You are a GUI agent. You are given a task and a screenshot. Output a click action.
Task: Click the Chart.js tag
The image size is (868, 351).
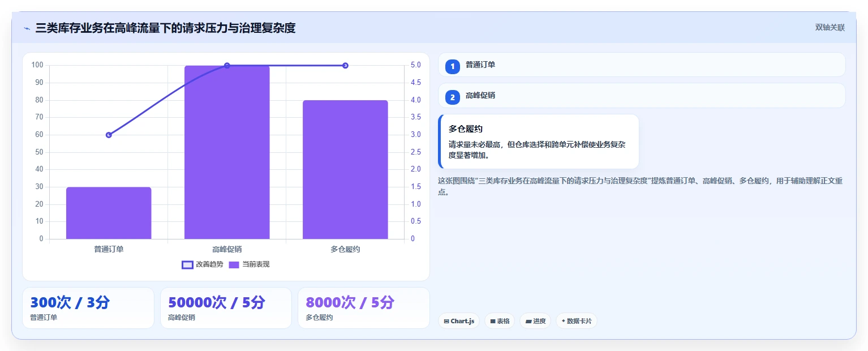459,321
